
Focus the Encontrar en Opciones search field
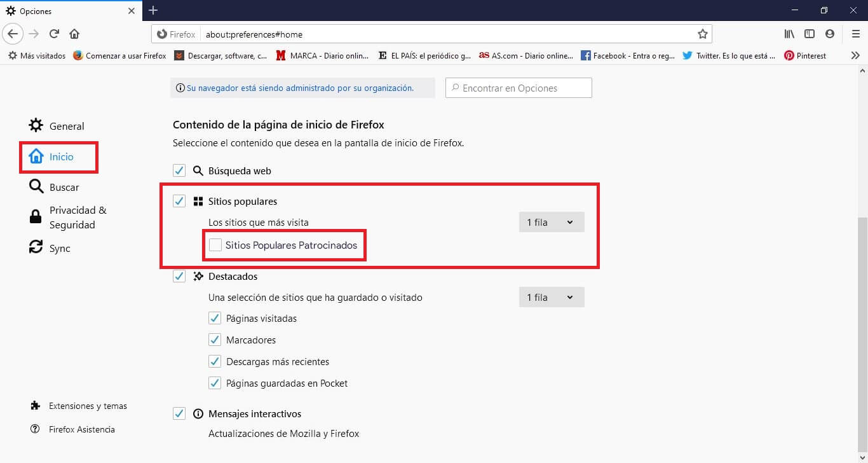click(519, 88)
